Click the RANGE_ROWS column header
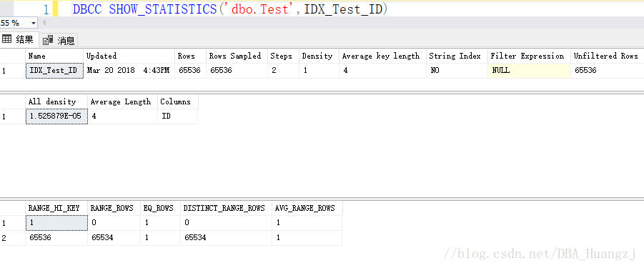Viewport: 644px width, 268px height. (114, 208)
